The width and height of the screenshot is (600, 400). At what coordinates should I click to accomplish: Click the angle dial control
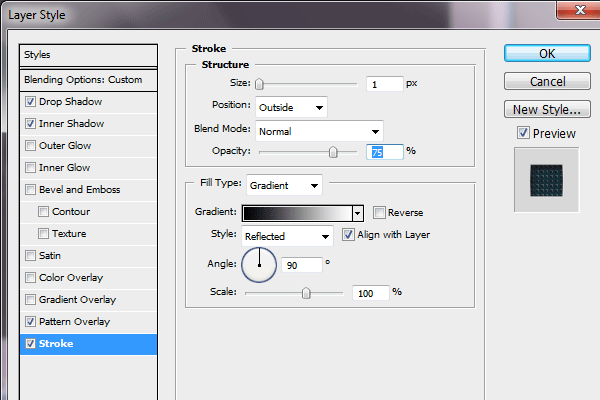pyautogui.click(x=260, y=264)
